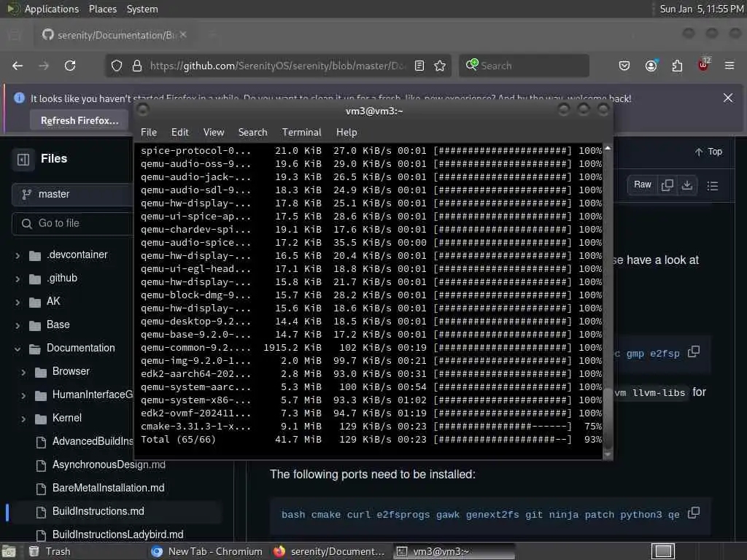Collapse the GitHub Files side panel

(x=23, y=159)
